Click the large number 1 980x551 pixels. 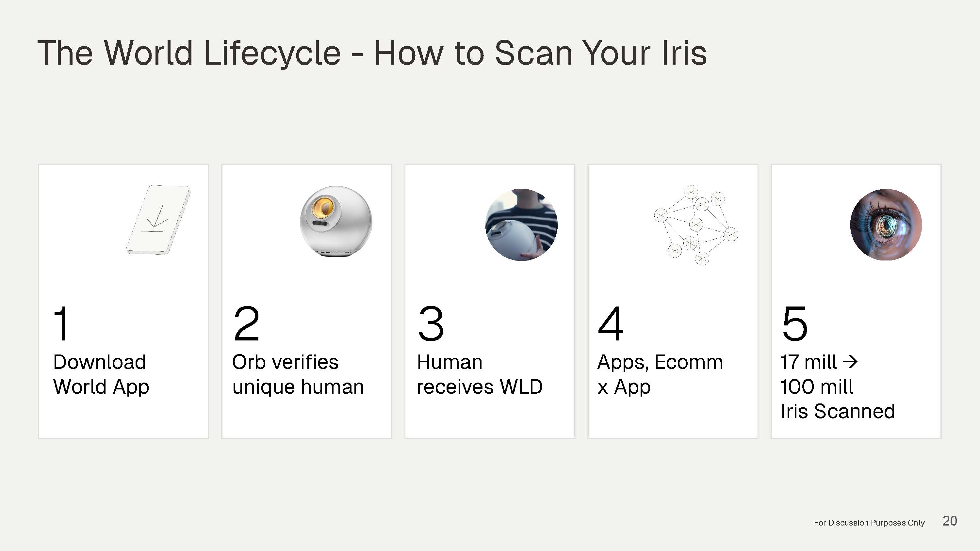(62, 323)
